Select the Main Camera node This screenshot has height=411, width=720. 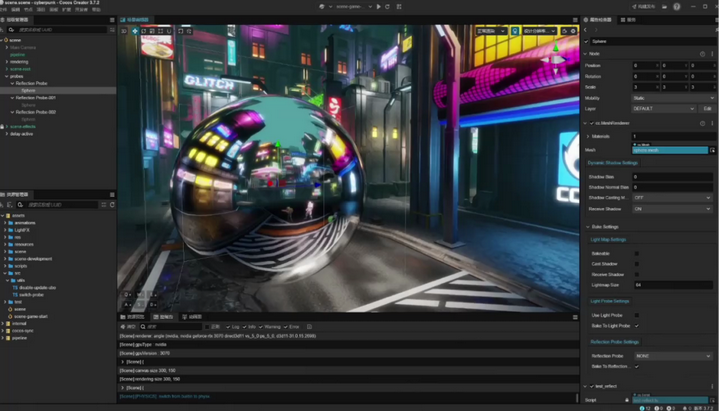coord(22,48)
